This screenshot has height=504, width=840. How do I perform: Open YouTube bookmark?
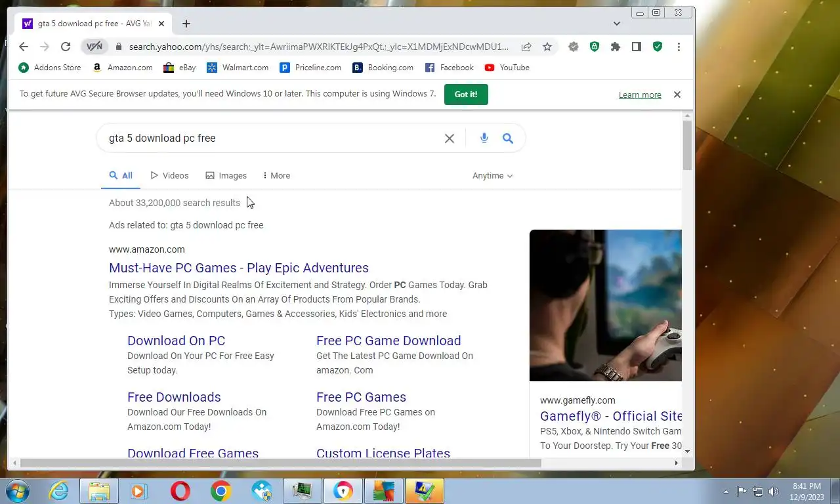tap(507, 68)
